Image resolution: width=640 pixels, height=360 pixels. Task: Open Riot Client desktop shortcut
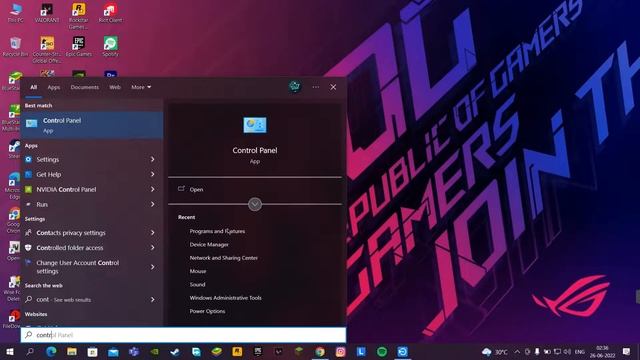click(x=110, y=12)
